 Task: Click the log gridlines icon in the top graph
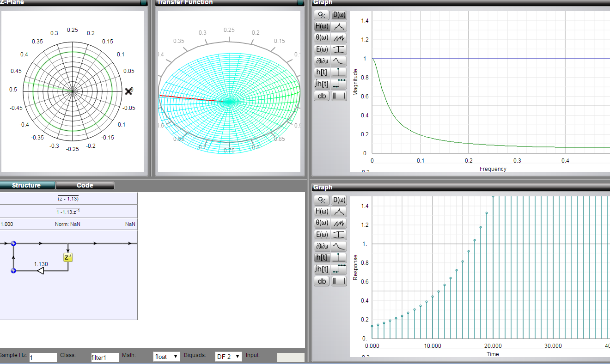click(x=339, y=96)
